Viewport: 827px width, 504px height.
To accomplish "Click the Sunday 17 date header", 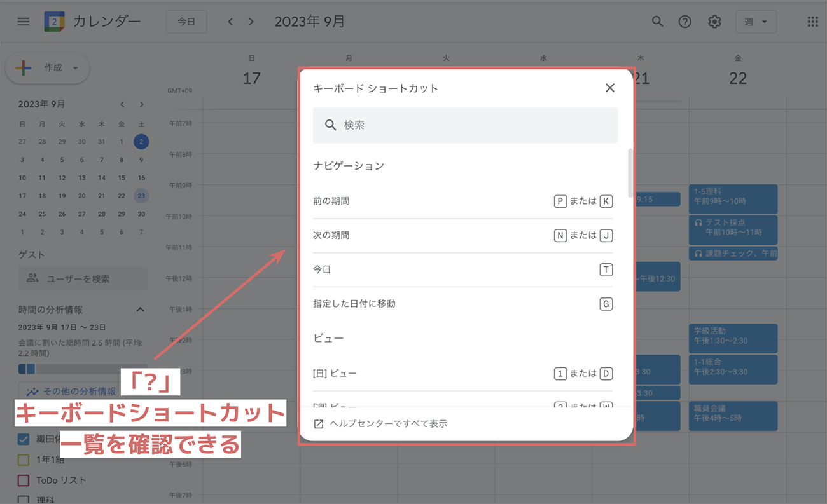I will (x=252, y=78).
